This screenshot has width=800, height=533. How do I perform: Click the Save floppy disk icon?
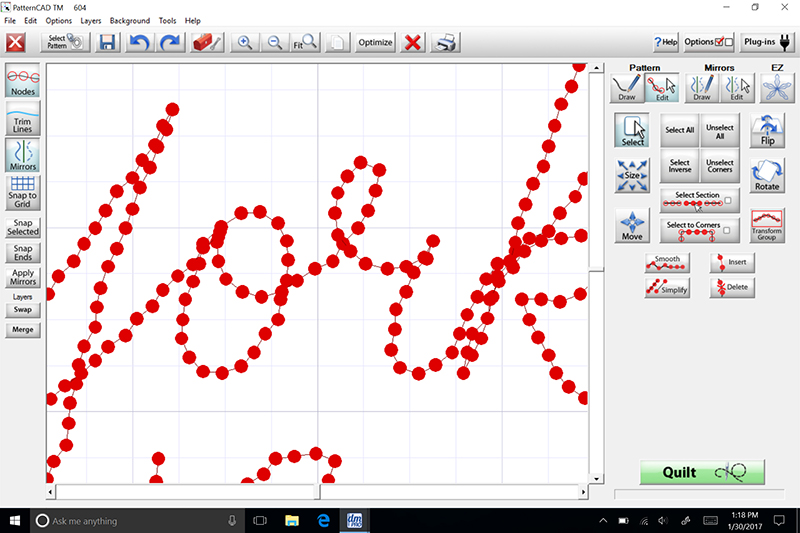click(107, 43)
